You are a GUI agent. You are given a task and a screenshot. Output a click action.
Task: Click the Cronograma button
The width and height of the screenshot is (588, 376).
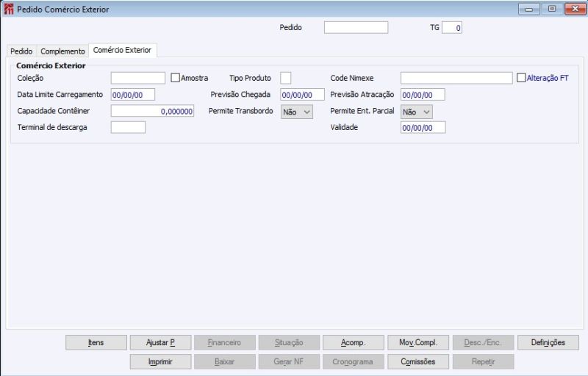354,362
